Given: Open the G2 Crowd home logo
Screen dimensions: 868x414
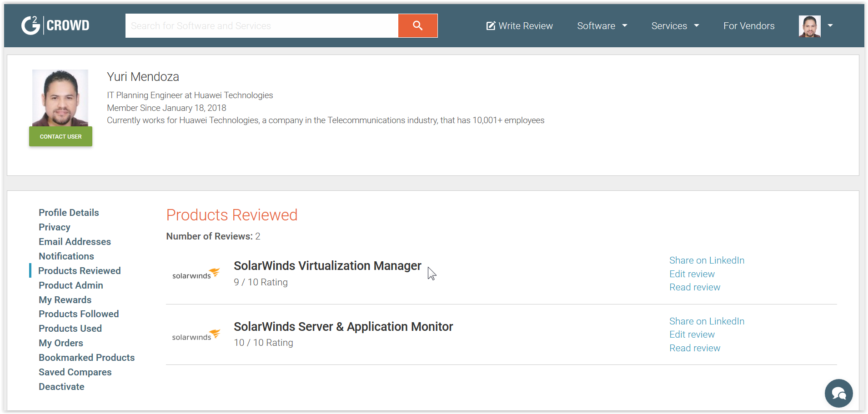Looking at the screenshot, I should tap(55, 25).
